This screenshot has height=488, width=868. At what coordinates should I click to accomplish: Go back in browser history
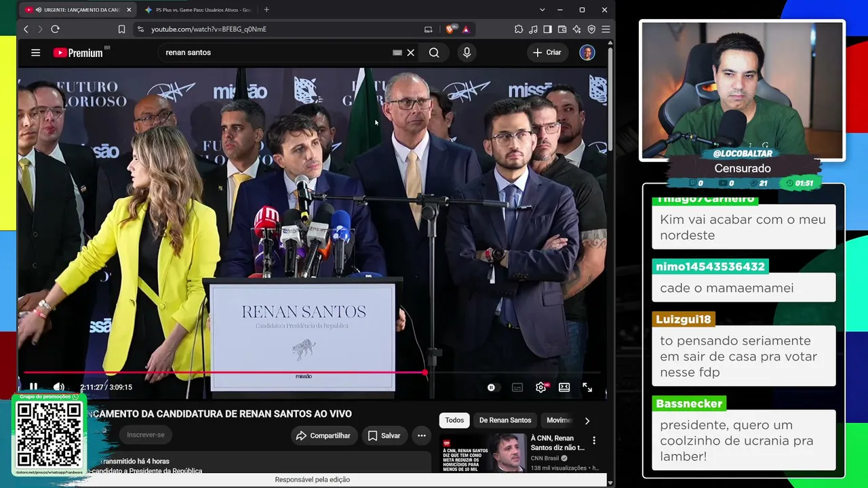tap(26, 29)
